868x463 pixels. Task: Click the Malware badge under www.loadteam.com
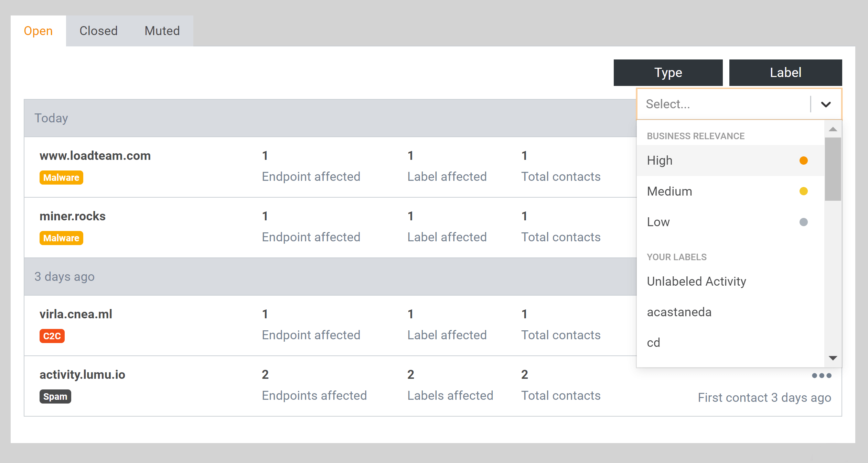click(x=61, y=177)
